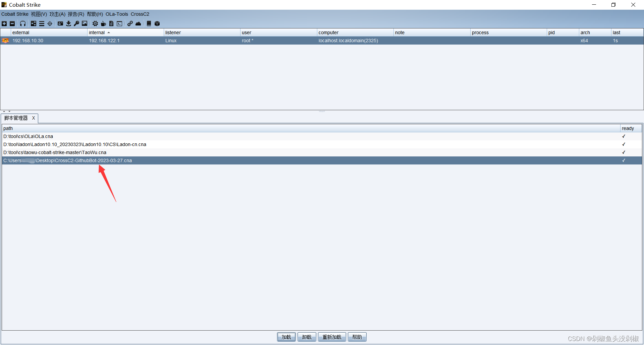This screenshot has width=644, height=345.
Task: Sort by the last column header
Action: 627,32
